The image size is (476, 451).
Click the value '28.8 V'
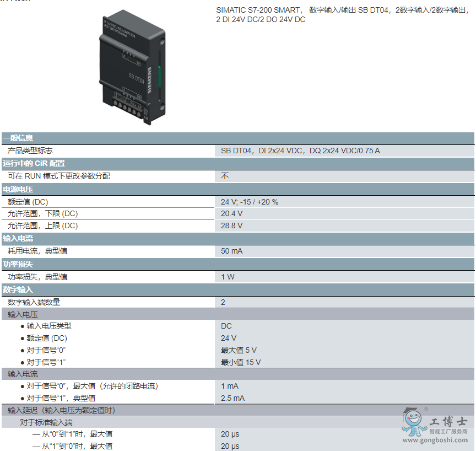pyautogui.click(x=231, y=225)
